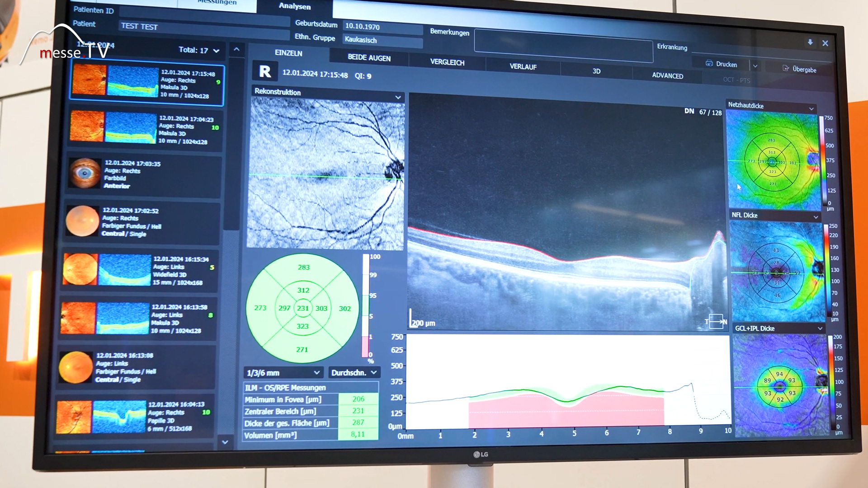Select the 17:04:23 Makula 3D exam
Screen dimensions: 868x488
pyautogui.click(x=145, y=128)
